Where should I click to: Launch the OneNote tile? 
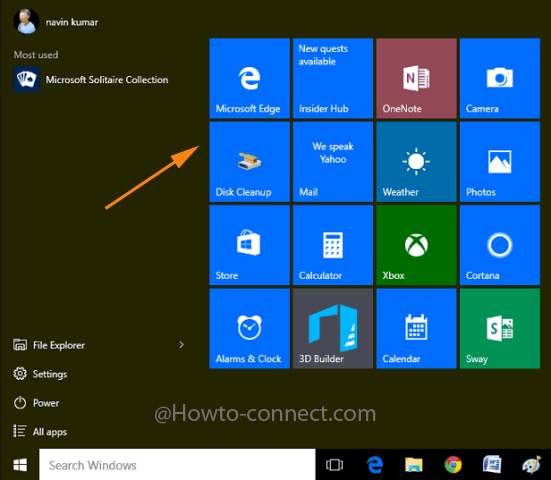pyautogui.click(x=416, y=78)
